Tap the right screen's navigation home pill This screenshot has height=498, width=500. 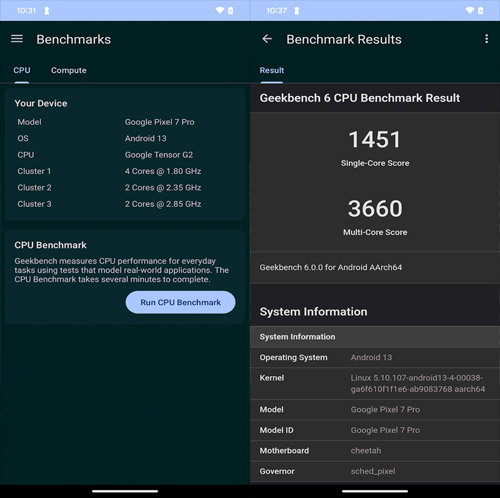pos(375,491)
